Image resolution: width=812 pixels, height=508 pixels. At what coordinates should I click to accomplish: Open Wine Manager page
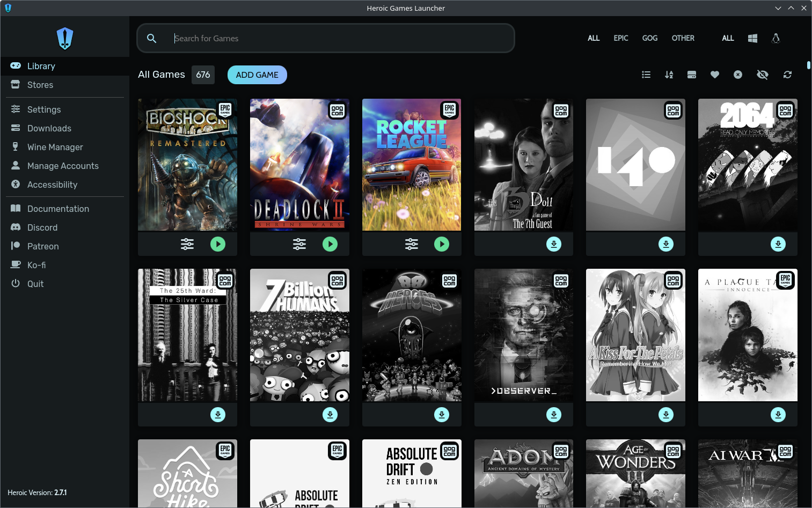(55, 147)
